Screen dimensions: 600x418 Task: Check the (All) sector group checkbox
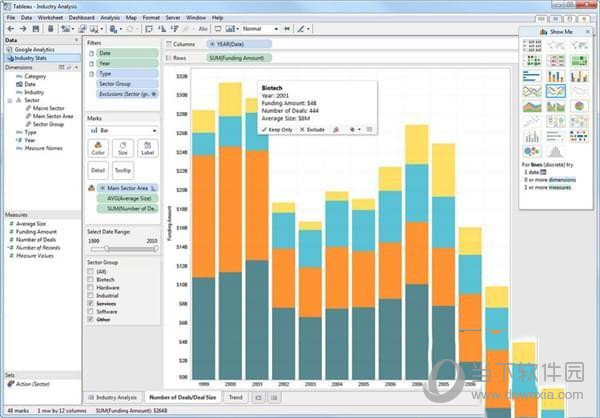click(91, 271)
